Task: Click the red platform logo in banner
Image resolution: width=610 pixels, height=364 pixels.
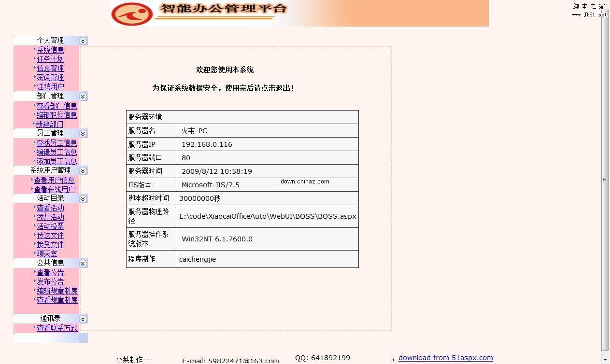Action: (132, 14)
